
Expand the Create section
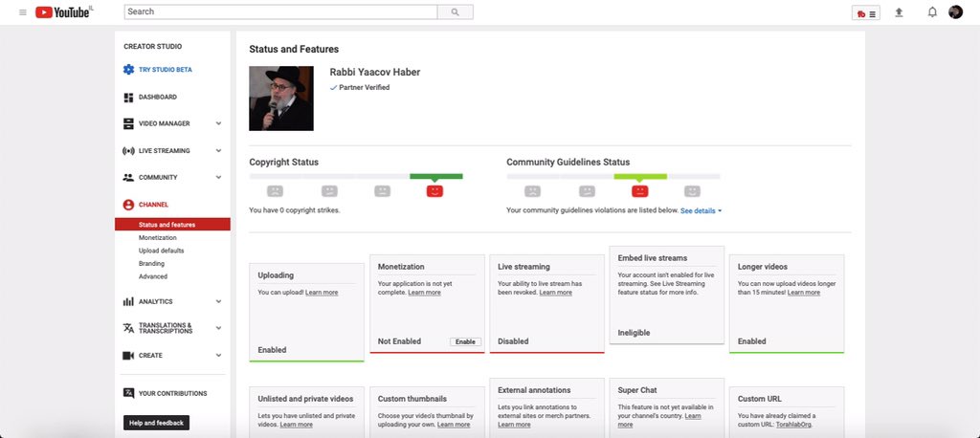(x=219, y=356)
